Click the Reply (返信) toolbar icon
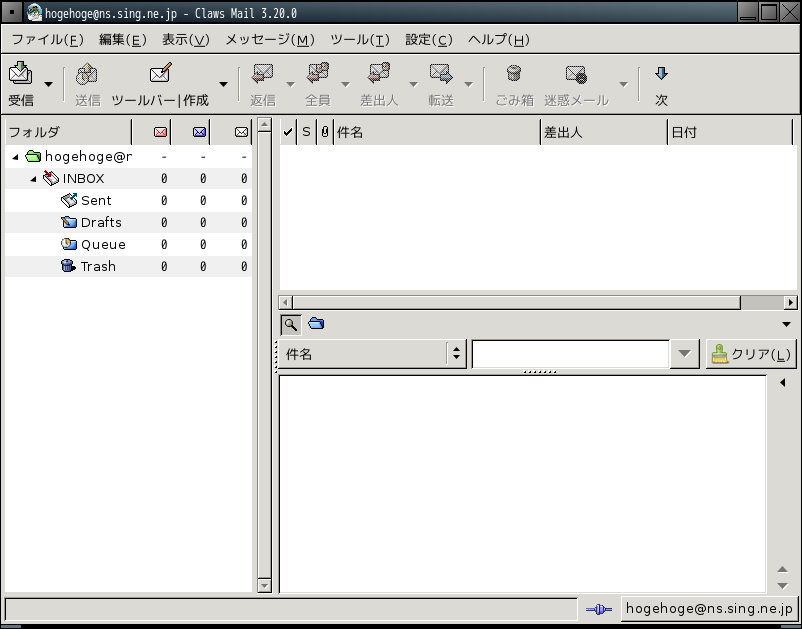Viewport: 802px width, 629px height. coord(263,74)
